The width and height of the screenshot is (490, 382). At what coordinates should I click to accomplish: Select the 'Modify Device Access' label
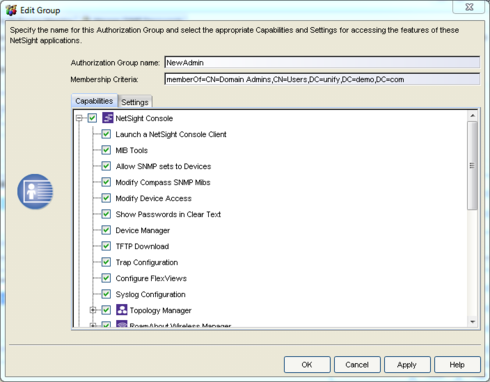[153, 198]
